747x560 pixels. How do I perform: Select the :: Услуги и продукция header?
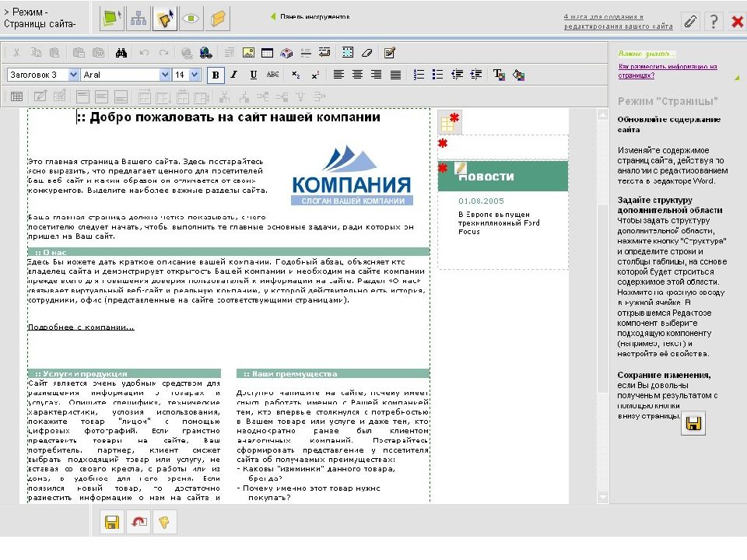pos(124,373)
